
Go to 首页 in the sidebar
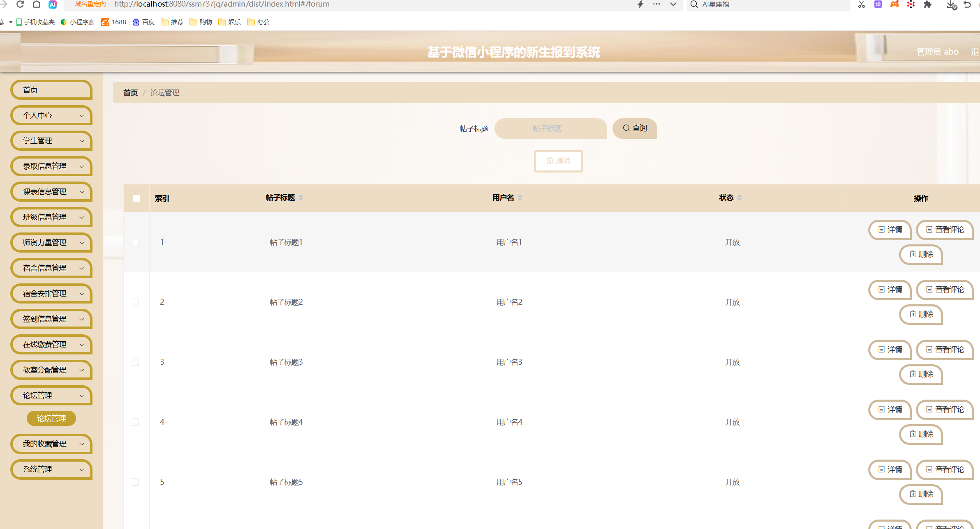point(51,90)
